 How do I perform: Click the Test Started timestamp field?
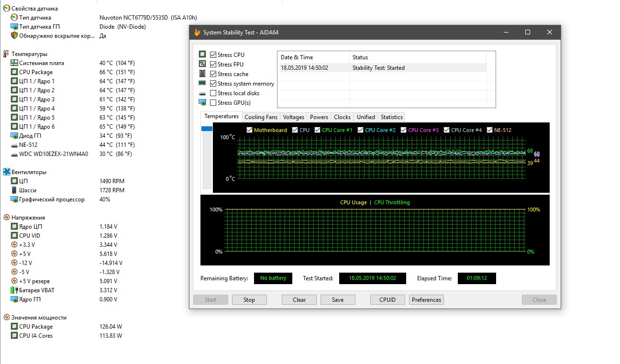373,278
